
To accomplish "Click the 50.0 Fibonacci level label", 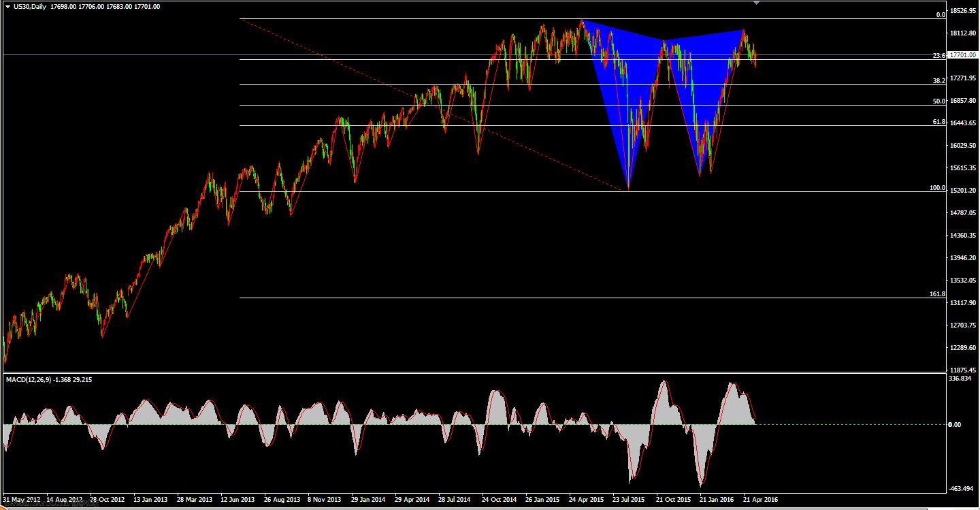I will (938, 101).
